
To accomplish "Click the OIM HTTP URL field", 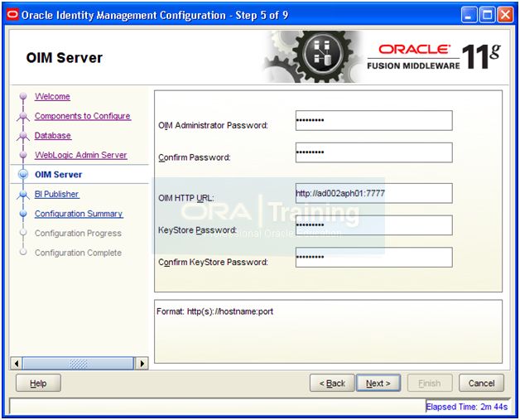I will pos(373,193).
